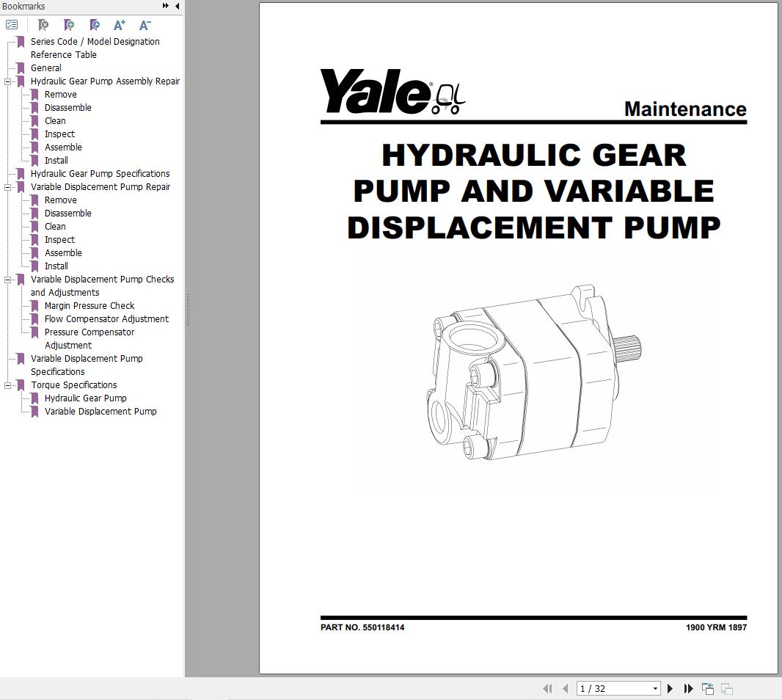Select the Torque Specifications bookmark
782x700 pixels.
(x=74, y=385)
